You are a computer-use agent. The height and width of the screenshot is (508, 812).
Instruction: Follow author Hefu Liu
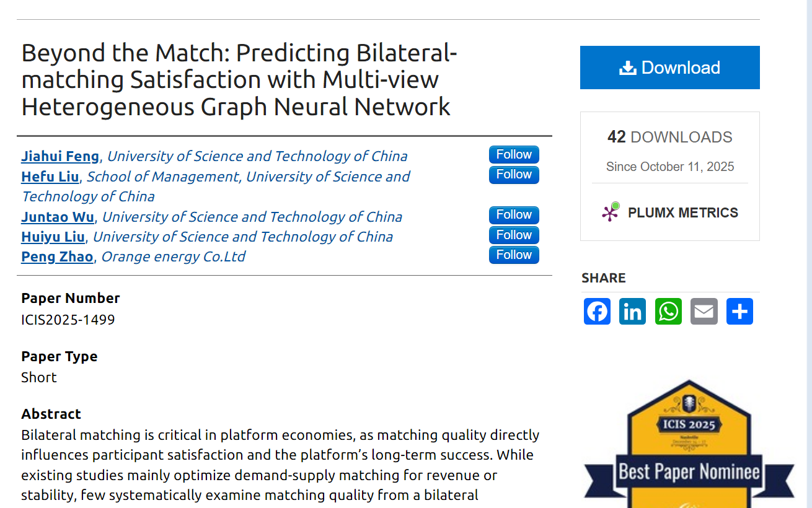[x=514, y=175]
